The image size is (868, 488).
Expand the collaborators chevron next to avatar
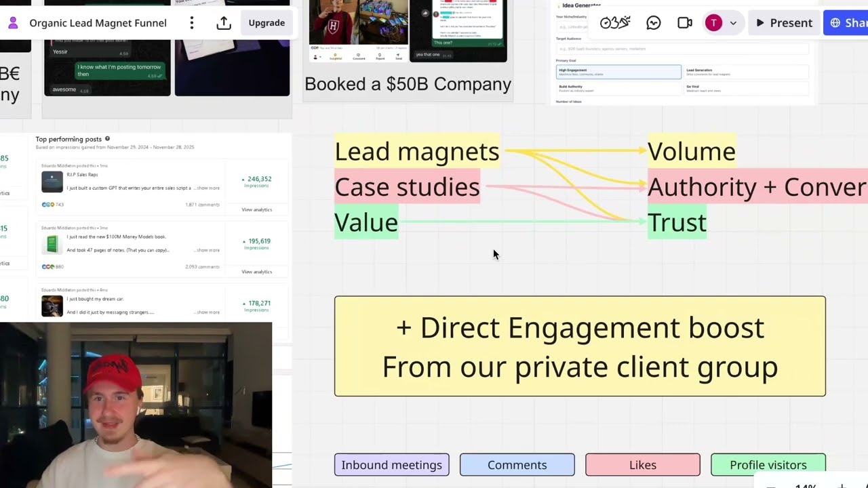coord(733,23)
